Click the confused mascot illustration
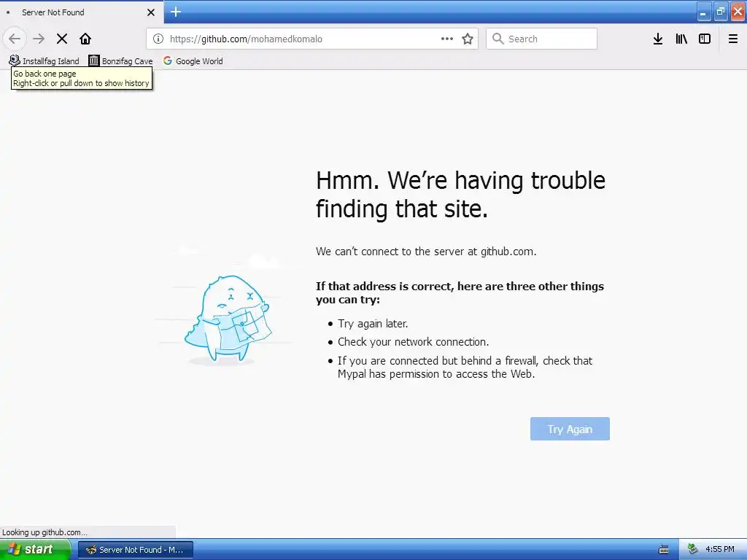The width and height of the screenshot is (747, 560). pyautogui.click(x=228, y=319)
